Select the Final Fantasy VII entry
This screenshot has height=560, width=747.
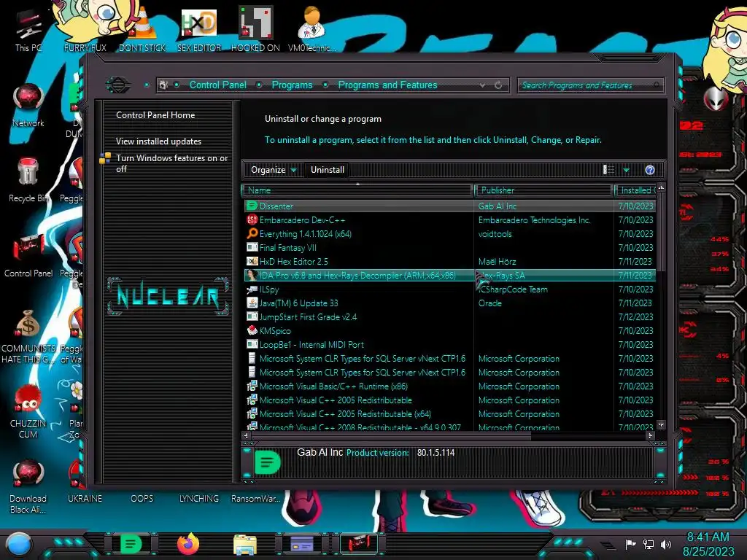coord(287,248)
